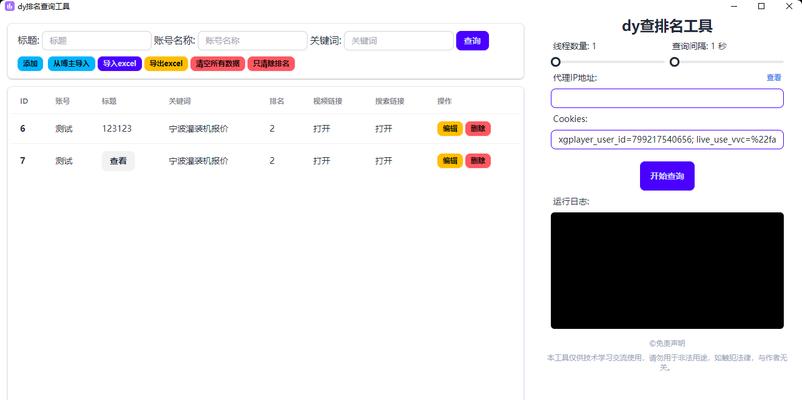Image resolution: width=802 pixels, height=400 pixels.
Task: Open 视频链接 打开 link in row 7
Action: coord(322,161)
